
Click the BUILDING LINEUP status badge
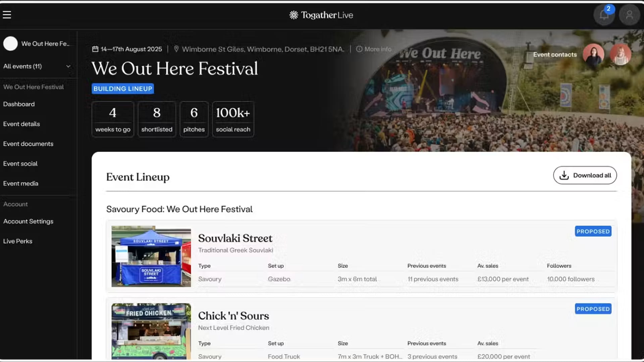tap(123, 88)
